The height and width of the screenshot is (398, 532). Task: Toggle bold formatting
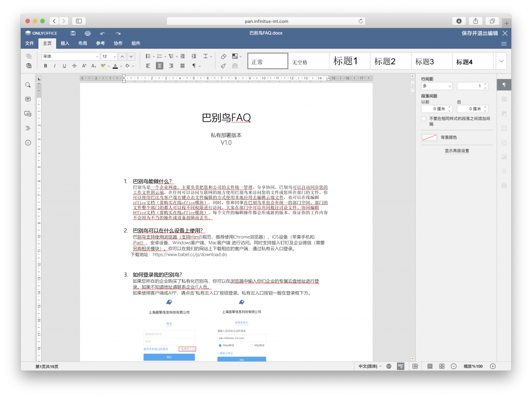(46, 66)
